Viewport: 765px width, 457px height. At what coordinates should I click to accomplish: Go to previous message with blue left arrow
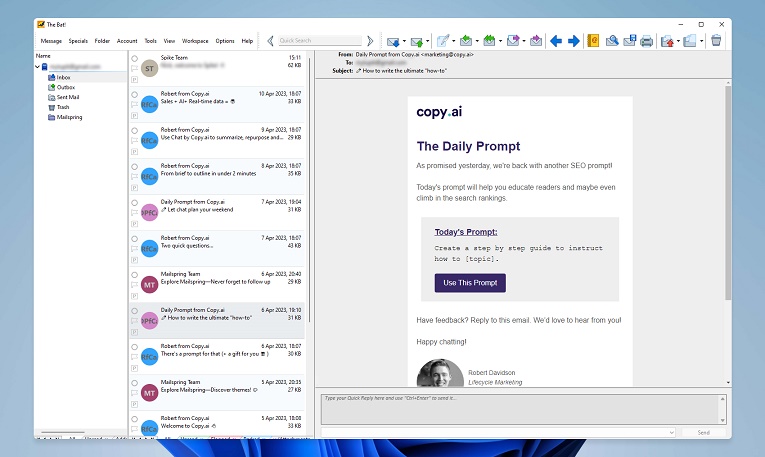(556, 41)
